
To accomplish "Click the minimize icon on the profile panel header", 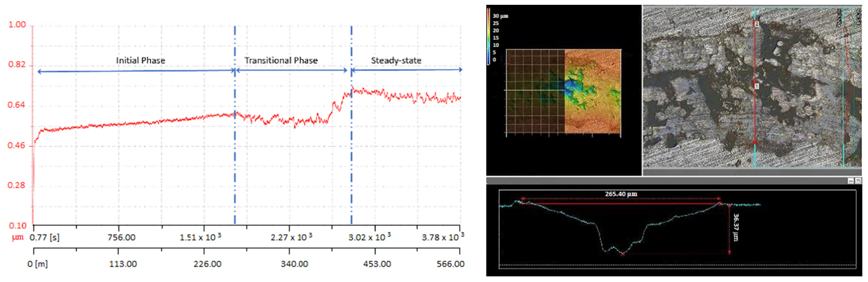I will [x=850, y=181].
